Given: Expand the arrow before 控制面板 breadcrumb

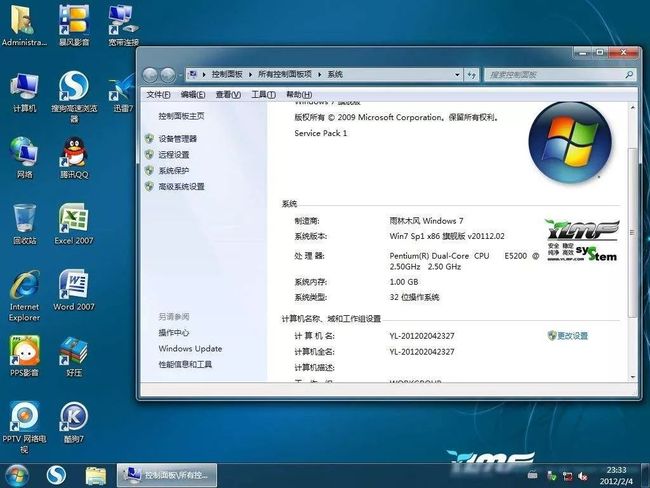Looking at the screenshot, I should (204, 75).
